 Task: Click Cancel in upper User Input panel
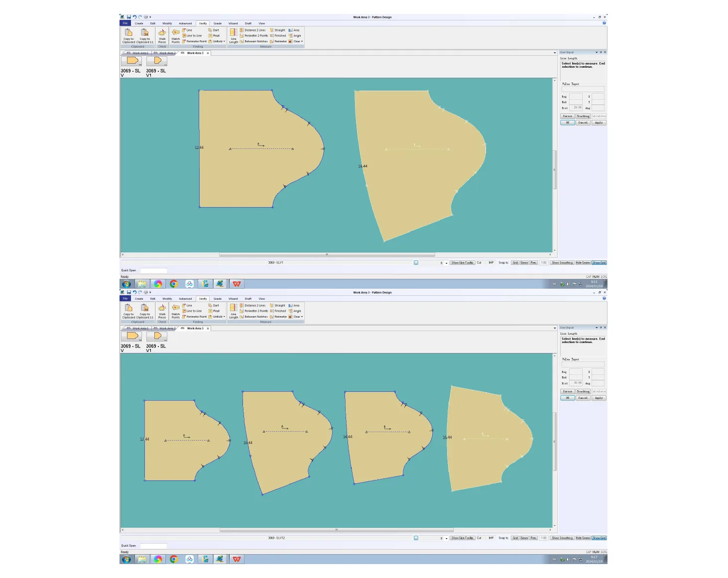click(583, 122)
